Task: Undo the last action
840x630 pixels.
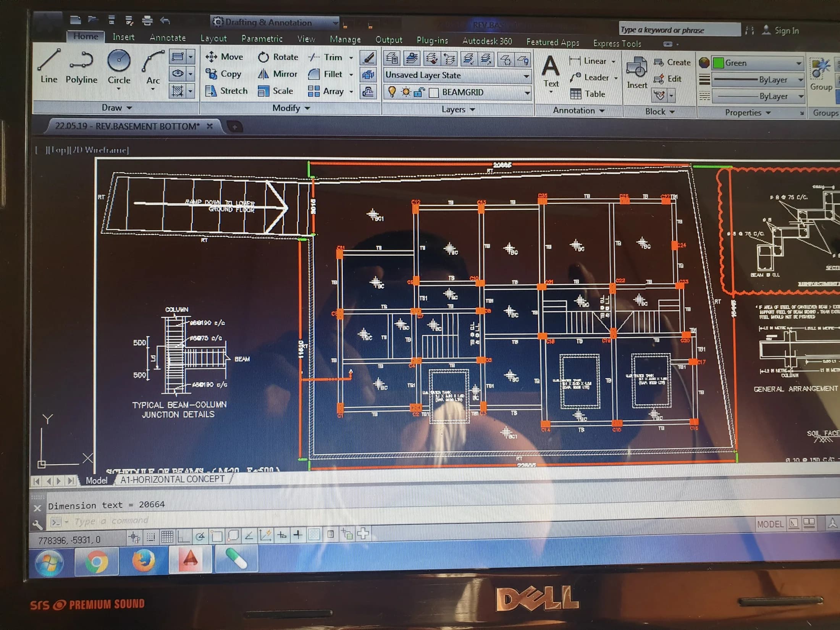Action: (x=165, y=20)
